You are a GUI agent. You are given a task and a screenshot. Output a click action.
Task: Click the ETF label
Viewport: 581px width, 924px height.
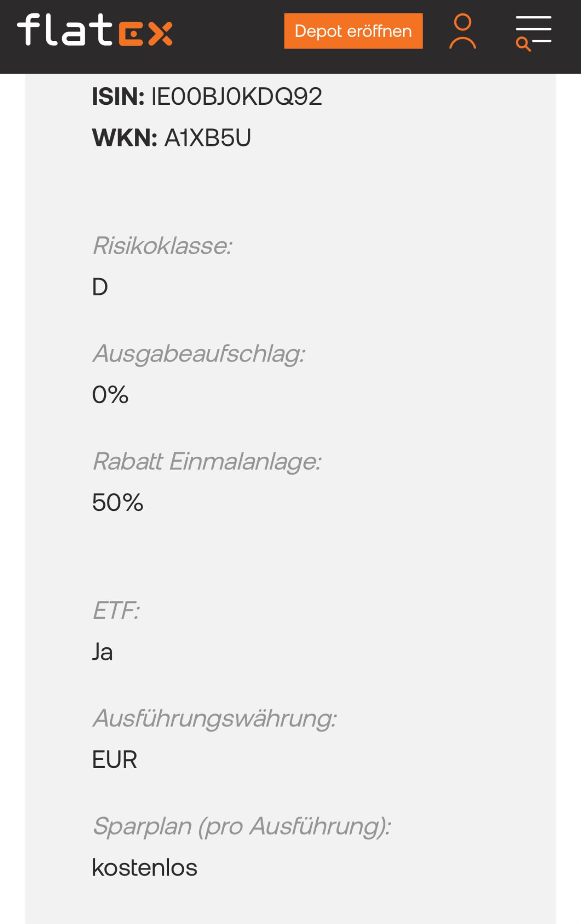(x=116, y=611)
